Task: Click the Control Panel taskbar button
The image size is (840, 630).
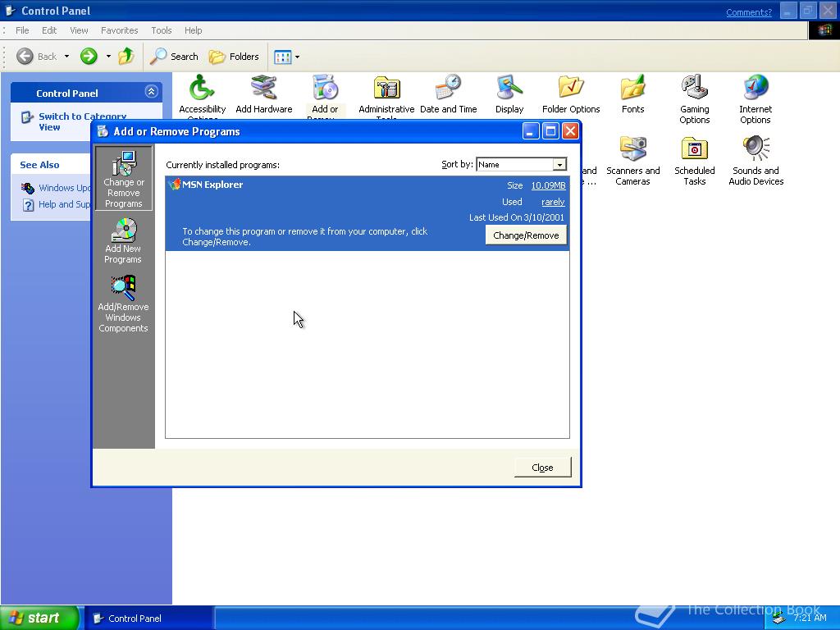Action: click(x=150, y=619)
